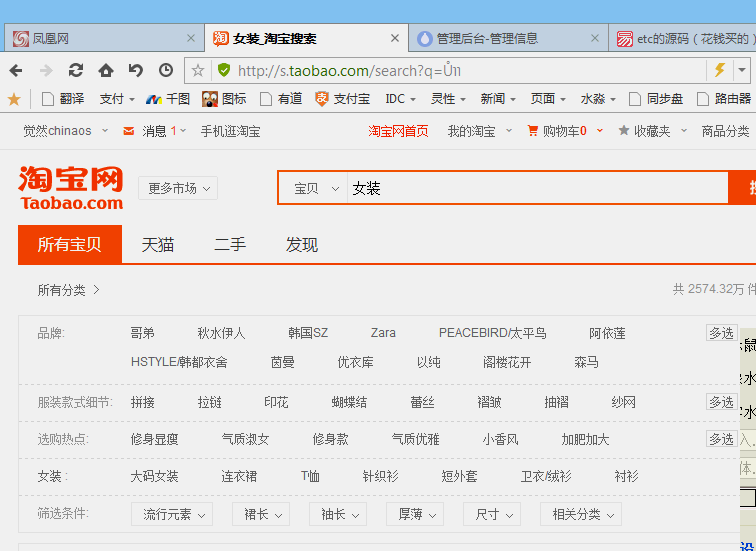Switch to the 凤凰网 tab
Image resolution: width=756 pixels, height=551 pixels.
[104, 38]
